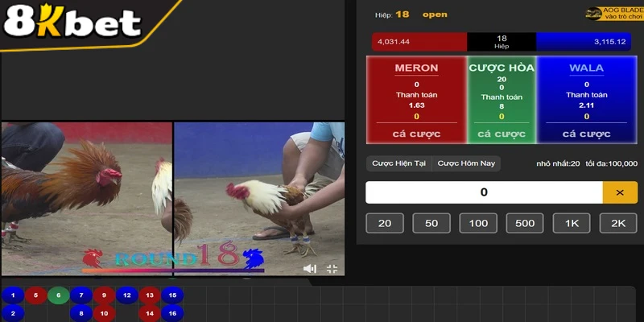This screenshot has width=644, height=322.
Task: Pick the 500 chip amount
Action: [x=524, y=223]
